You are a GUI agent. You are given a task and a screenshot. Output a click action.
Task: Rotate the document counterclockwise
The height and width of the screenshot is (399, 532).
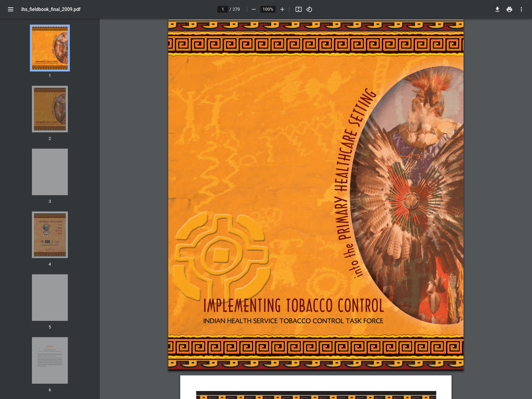[309, 9]
